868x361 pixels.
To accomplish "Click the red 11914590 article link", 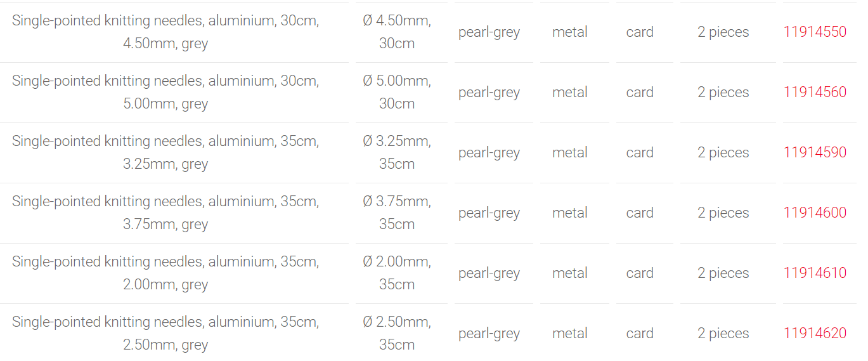I will [815, 153].
